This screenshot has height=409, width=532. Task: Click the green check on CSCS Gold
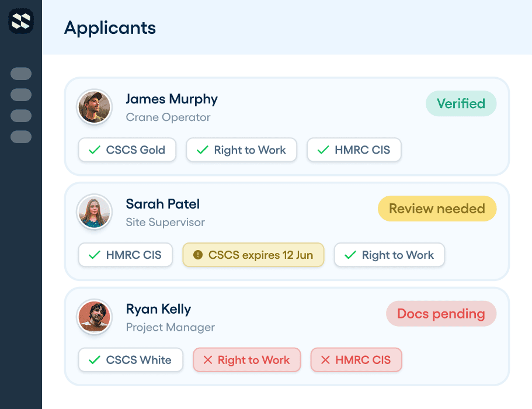95,150
